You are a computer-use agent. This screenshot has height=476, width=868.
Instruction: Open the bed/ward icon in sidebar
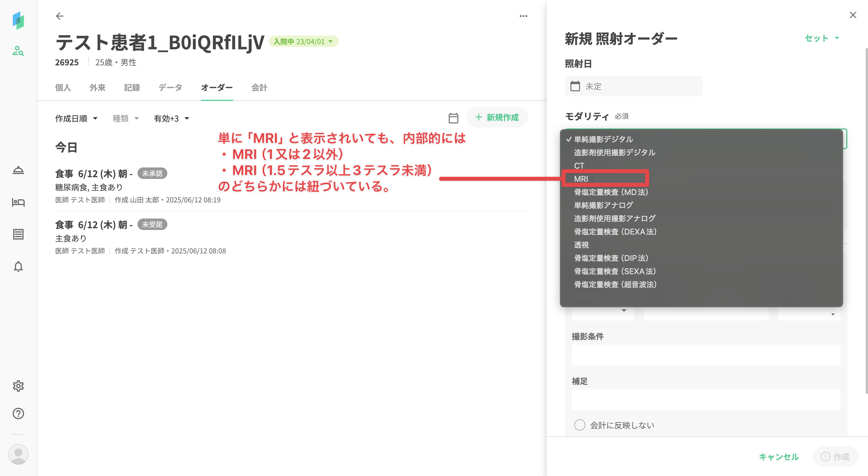click(x=18, y=202)
